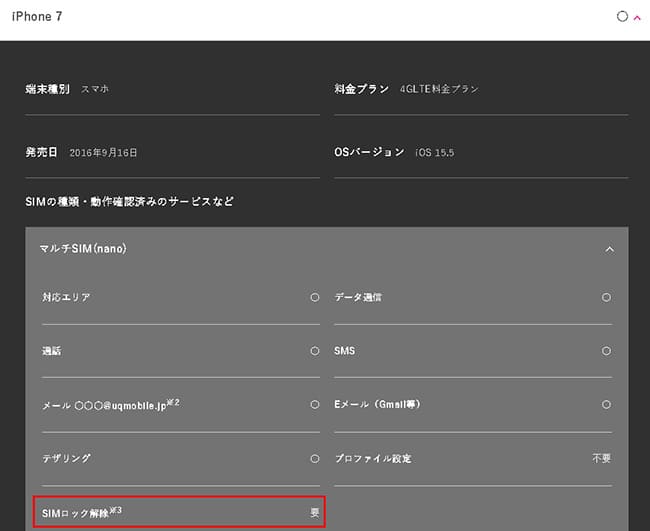Click the テザリング label

click(66, 458)
